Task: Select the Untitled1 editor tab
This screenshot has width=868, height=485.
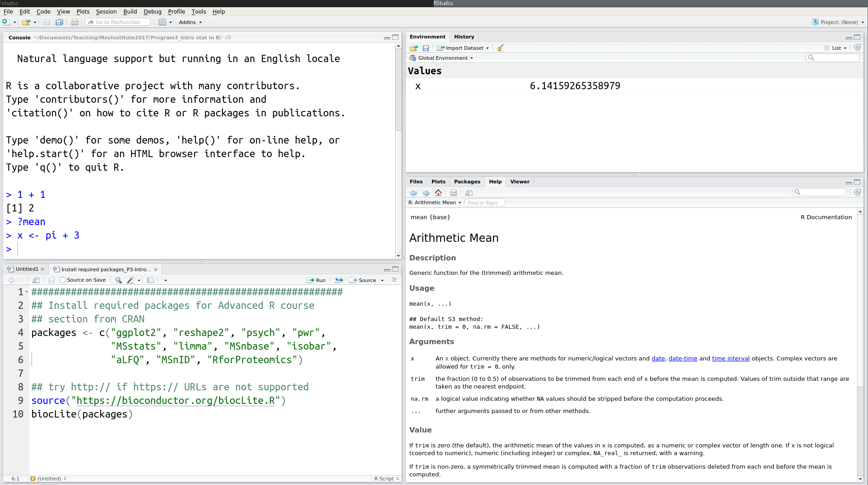Action: pyautogui.click(x=27, y=269)
